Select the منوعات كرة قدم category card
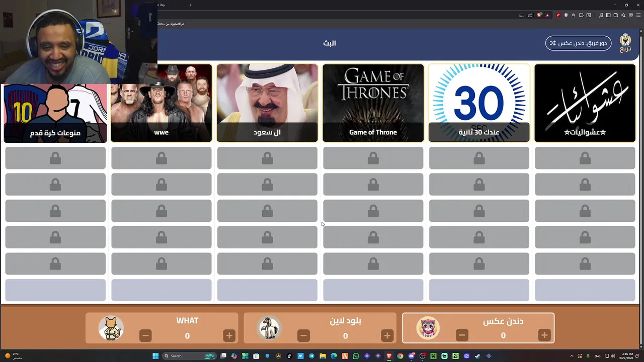 click(55, 113)
